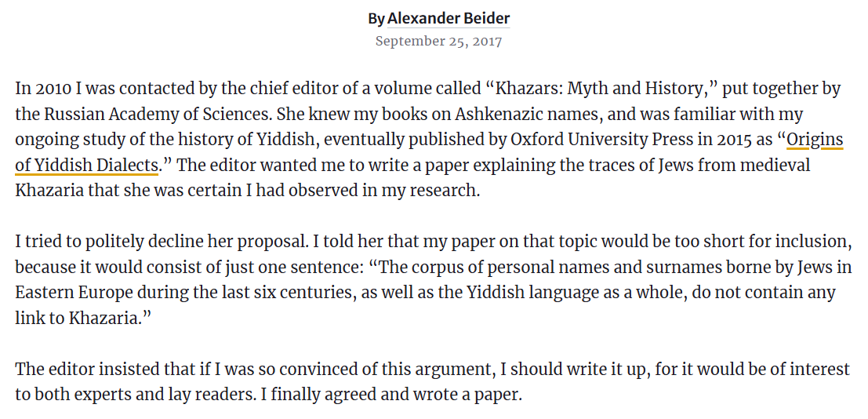
Task: Click the word "Origins" in the underlined book link
Action: [x=815, y=140]
